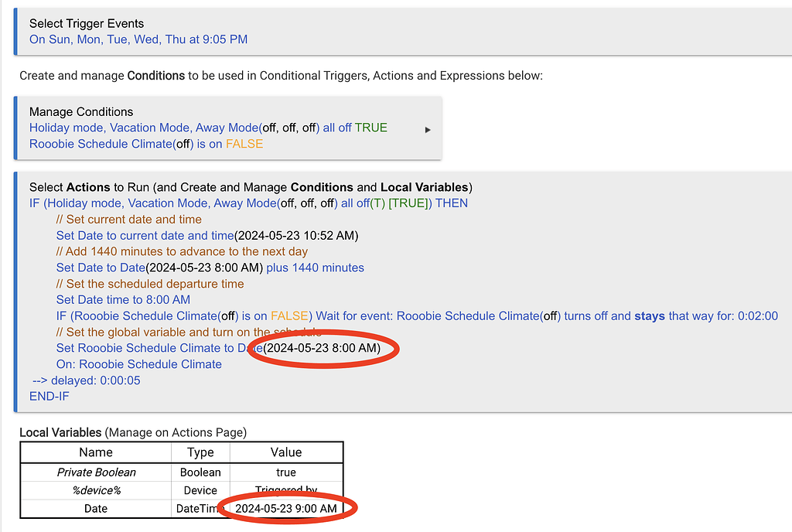
Task: Open trigger 'On Sun, Mon, Tue, Wed, Thu at 9:05 PM'
Action: [138, 39]
